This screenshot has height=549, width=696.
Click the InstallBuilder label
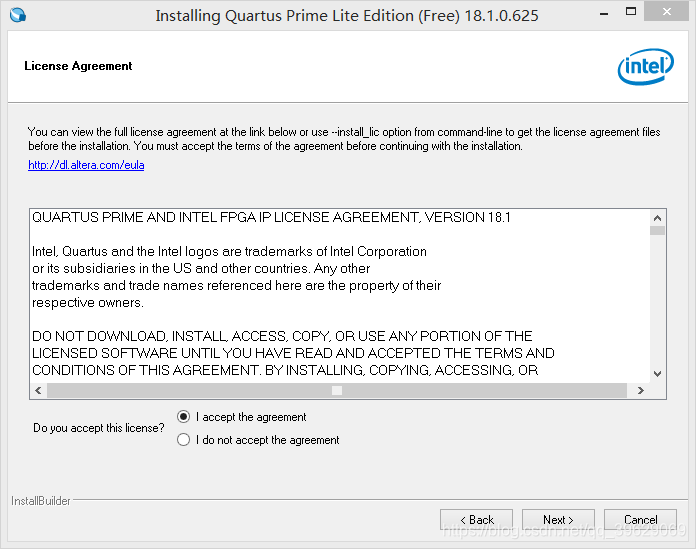pyautogui.click(x=41, y=501)
